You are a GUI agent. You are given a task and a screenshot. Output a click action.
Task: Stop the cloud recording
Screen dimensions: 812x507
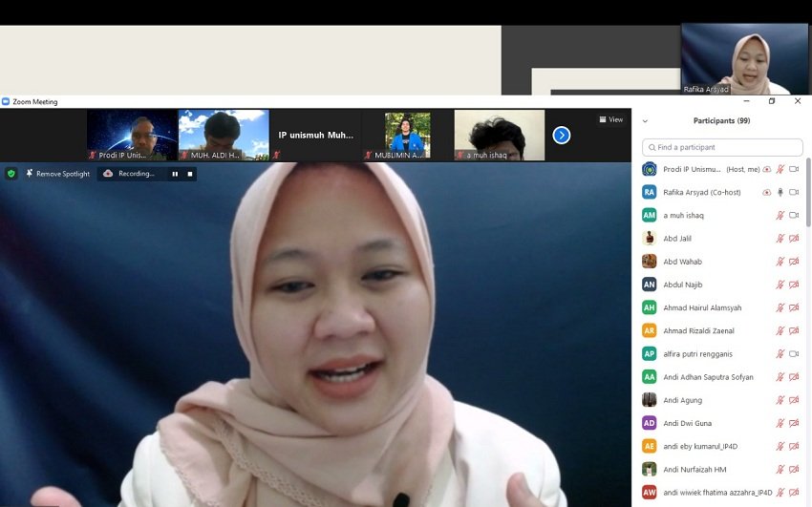[190, 174]
